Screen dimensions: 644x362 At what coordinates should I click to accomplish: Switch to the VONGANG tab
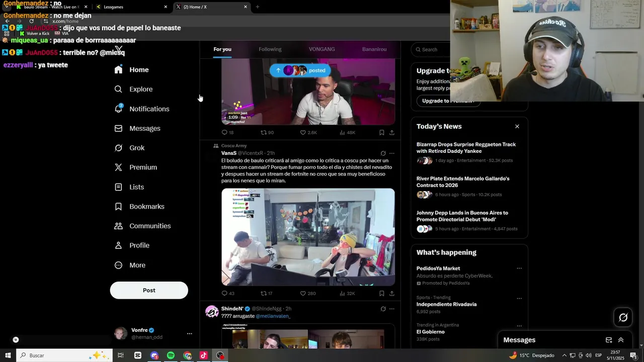[x=322, y=49]
